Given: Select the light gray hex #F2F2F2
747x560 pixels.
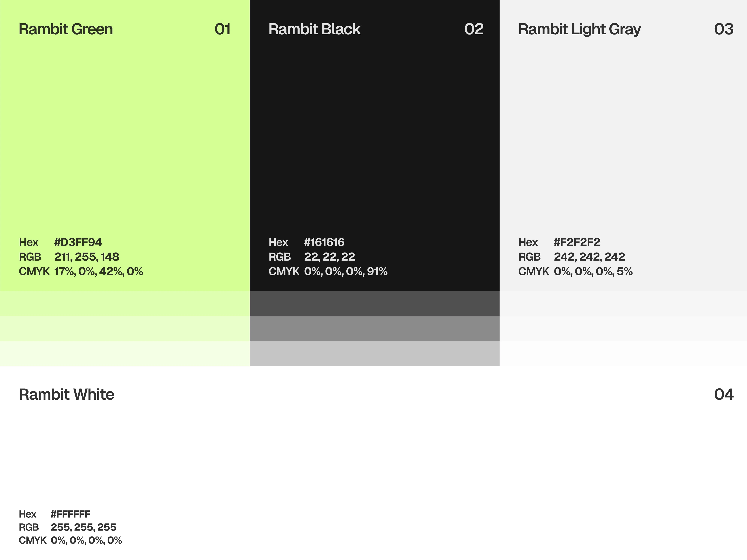Looking at the screenshot, I should tap(577, 242).
